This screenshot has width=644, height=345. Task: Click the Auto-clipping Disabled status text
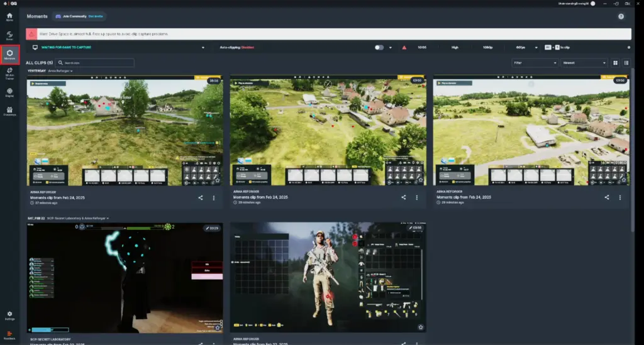pyautogui.click(x=237, y=48)
